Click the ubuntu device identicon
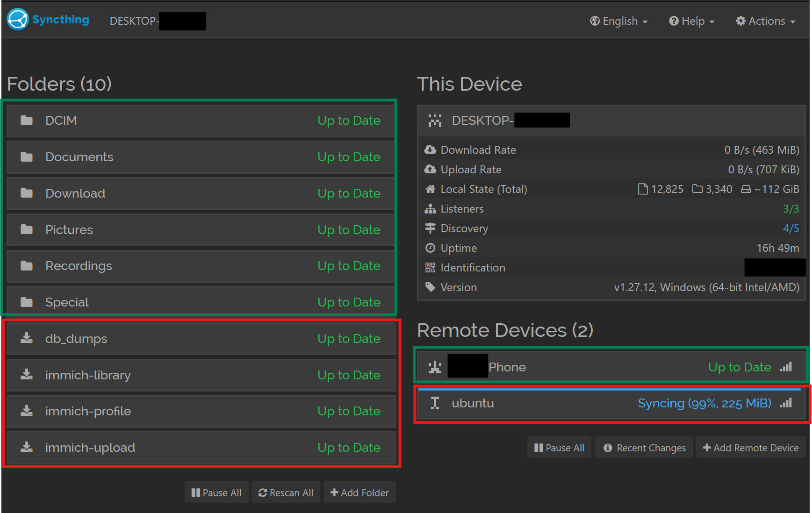812x513 pixels. point(435,403)
